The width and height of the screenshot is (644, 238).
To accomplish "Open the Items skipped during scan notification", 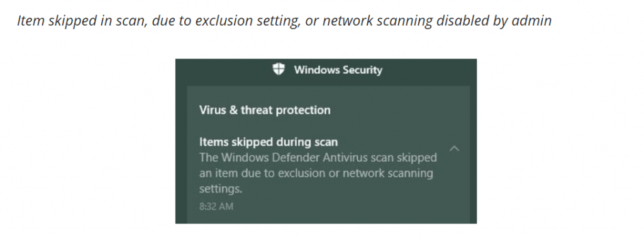I will pyautogui.click(x=269, y=142).
